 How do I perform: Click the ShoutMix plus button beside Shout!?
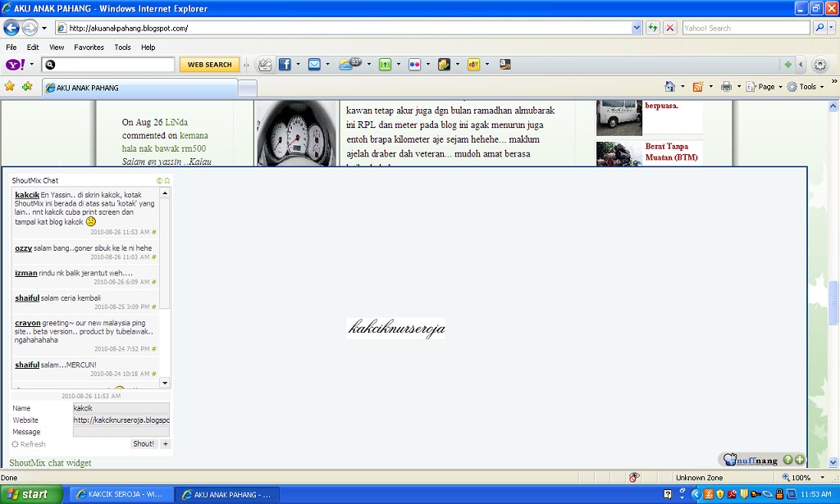166,443
